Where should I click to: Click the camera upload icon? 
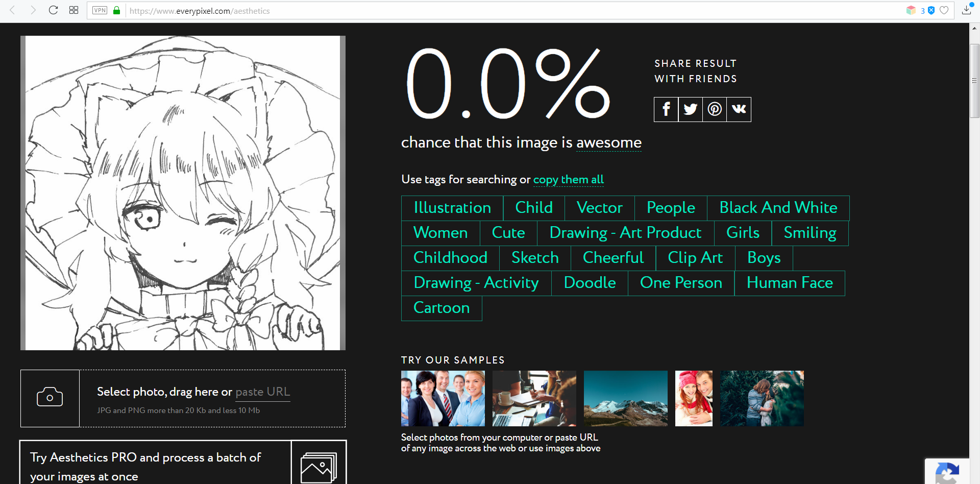click(x=50, y=398)
